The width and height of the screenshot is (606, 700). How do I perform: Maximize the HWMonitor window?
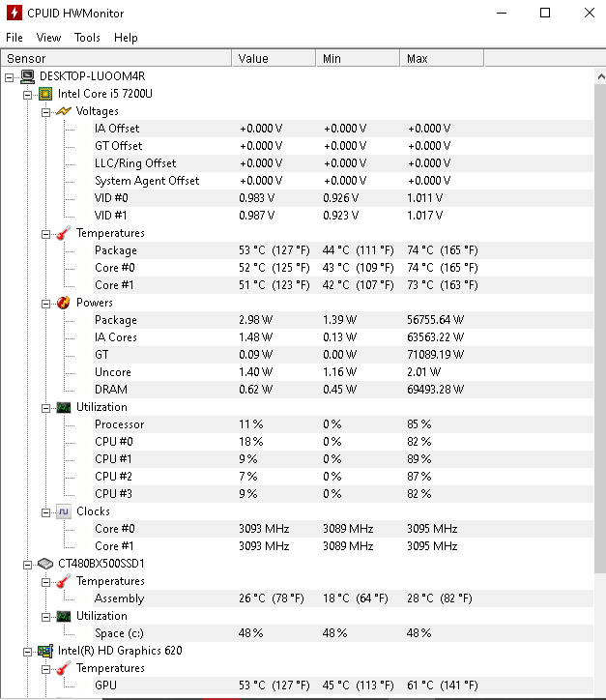(545, 13)
